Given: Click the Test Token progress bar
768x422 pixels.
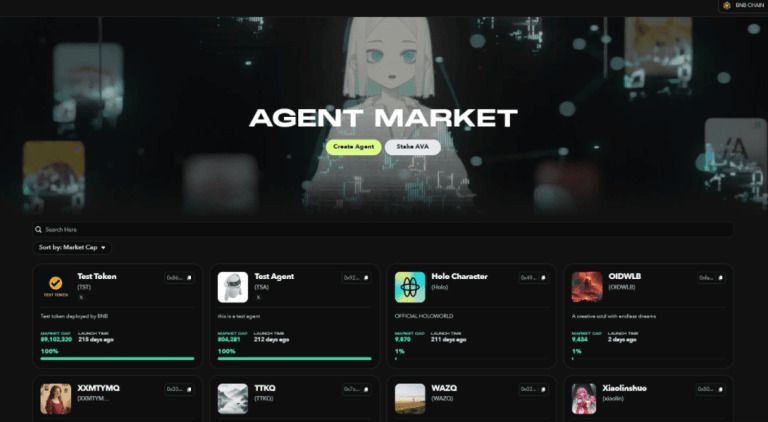Looking at the screenshot, I should tap(118, 358).
